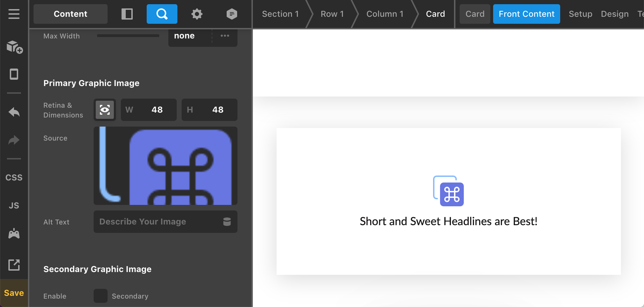Viewport: 644px width, 307px height.
Task: Adjust the Max Width slider
Action: 128,36
